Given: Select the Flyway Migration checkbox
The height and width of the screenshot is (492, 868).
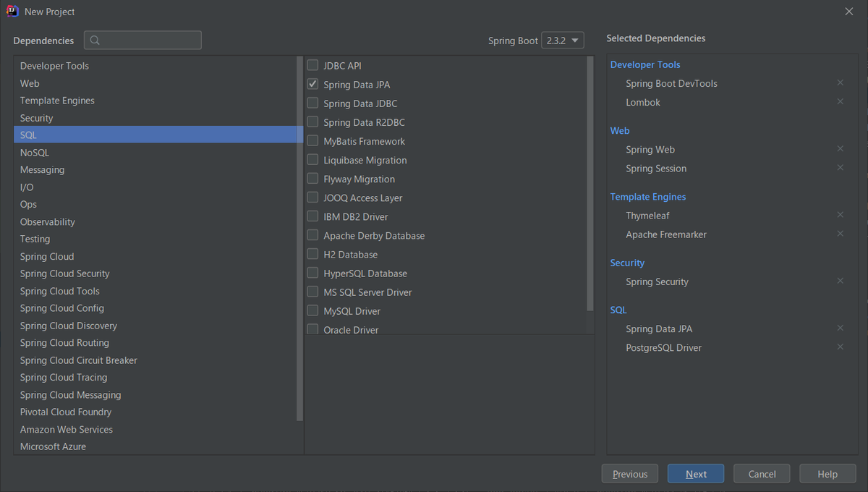Looking at the screenshot, I should 312,178.
